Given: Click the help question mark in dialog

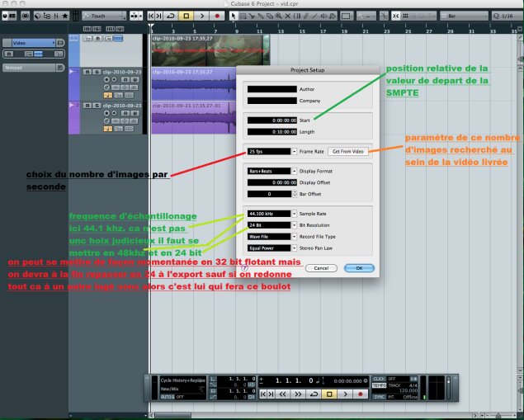Looking at the screenshot, I should [x=244, y=267].
